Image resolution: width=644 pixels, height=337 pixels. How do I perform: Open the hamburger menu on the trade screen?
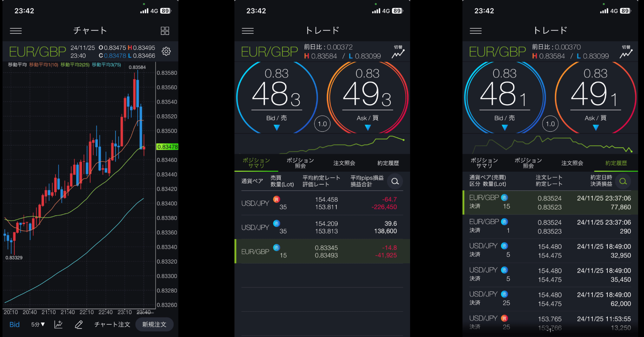(x=248, y=31)
